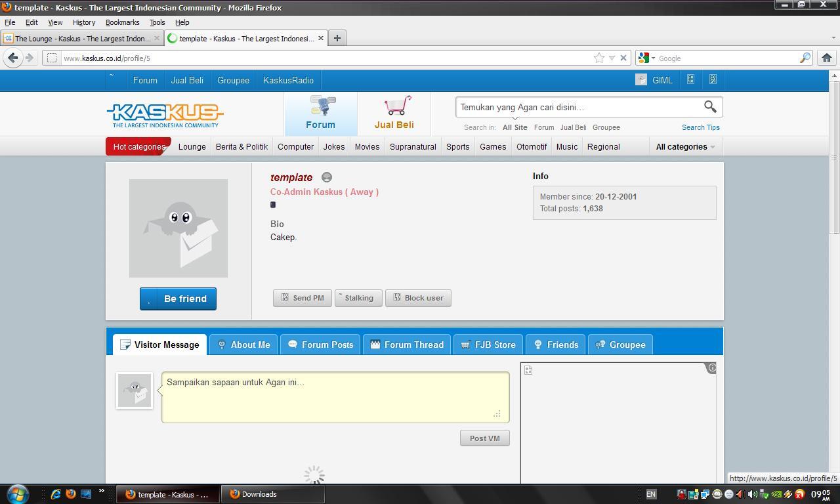The height and width of the screenshot is (504, 840).
Task: Click the Be friend button
Action: (178, 299)
